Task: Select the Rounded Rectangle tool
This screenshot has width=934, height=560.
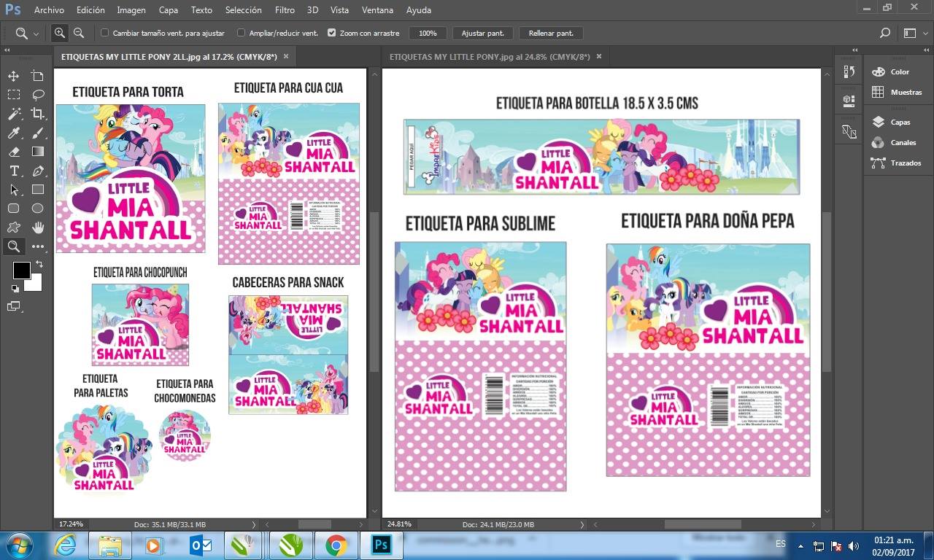Action: click(13, 209)
